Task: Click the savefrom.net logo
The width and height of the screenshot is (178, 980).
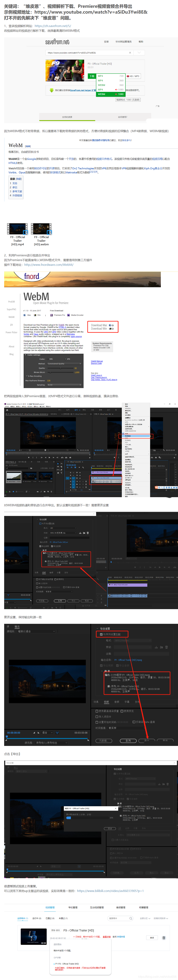Action: pos(57,42)
